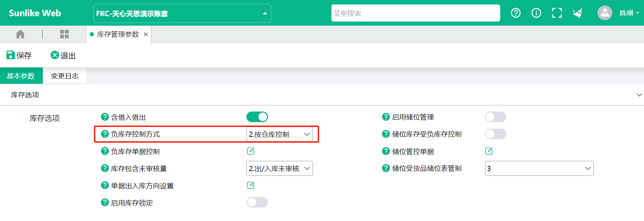644x221 pixels.
Task: Disable the 含借入借出 switch
Action: point(257,117)
